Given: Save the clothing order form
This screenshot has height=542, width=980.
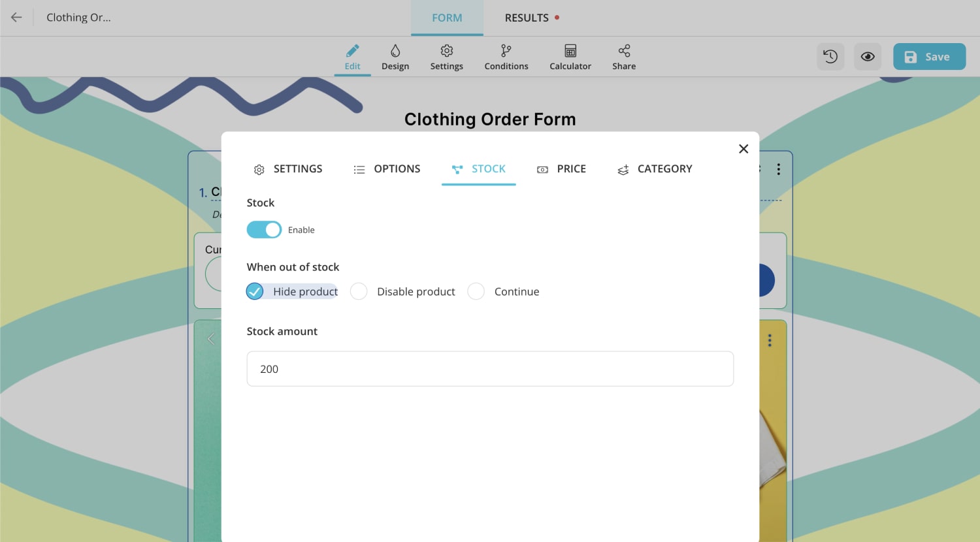Looking at the screenshot, I should 929,56.
